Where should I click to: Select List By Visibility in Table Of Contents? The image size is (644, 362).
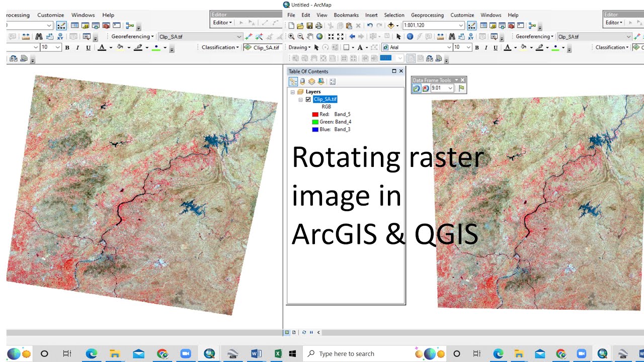tap(311, 81)
